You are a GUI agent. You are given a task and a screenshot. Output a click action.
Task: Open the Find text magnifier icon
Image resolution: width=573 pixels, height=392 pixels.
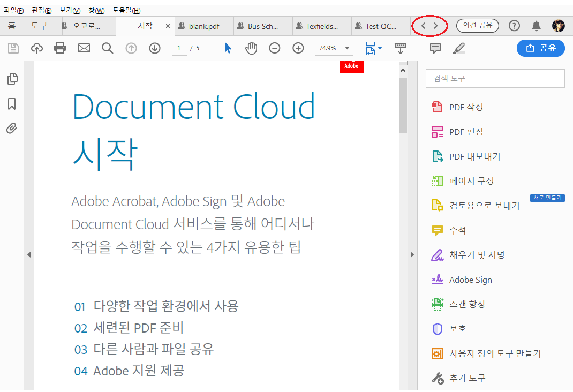click(108, 48)
